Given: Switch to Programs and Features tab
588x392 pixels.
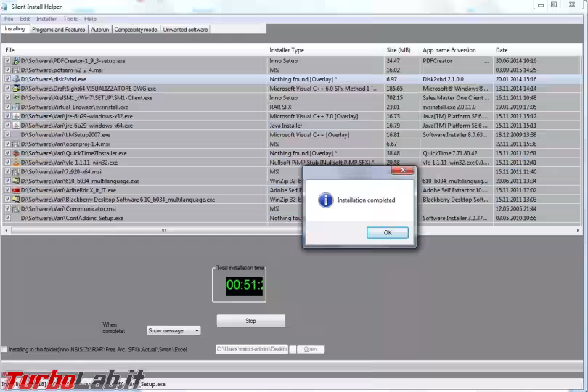Looking at the screenshot, I should coord(59,30).
